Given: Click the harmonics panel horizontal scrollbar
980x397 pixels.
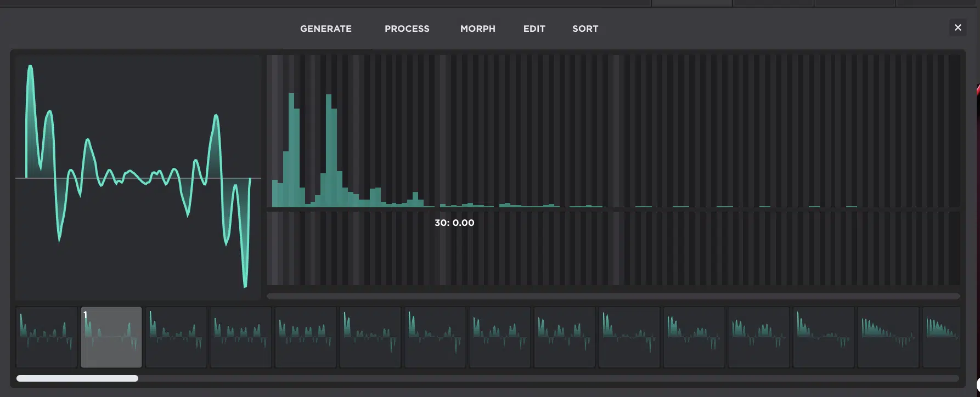Looking at the screenshot, I should coord(613,296).
